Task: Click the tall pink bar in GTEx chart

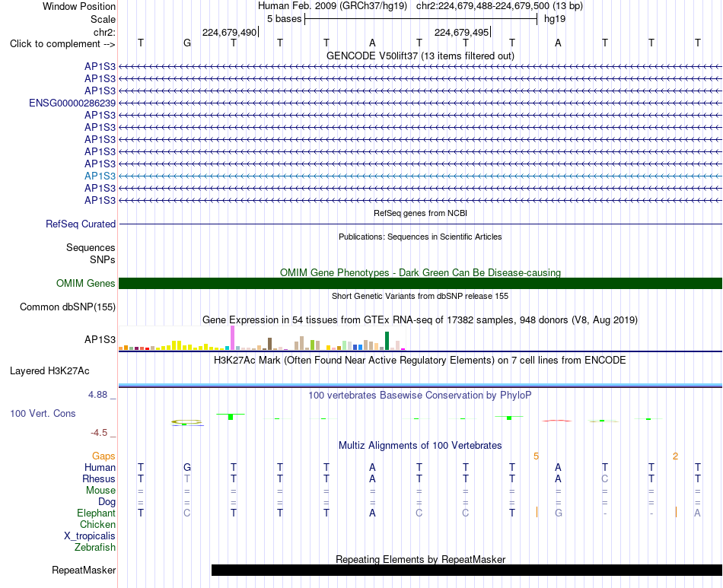Action: 232,338
